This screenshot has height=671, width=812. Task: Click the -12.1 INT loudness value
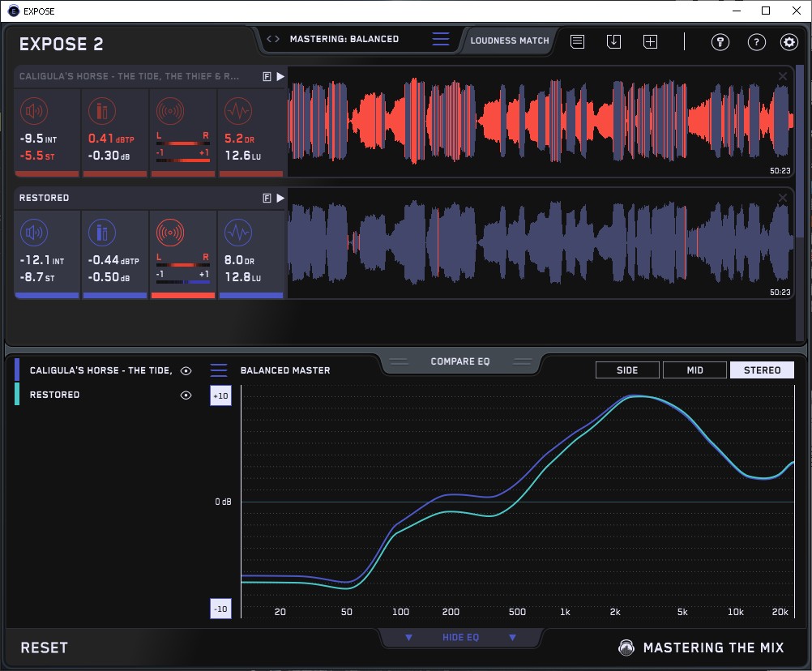pos(42,260)
